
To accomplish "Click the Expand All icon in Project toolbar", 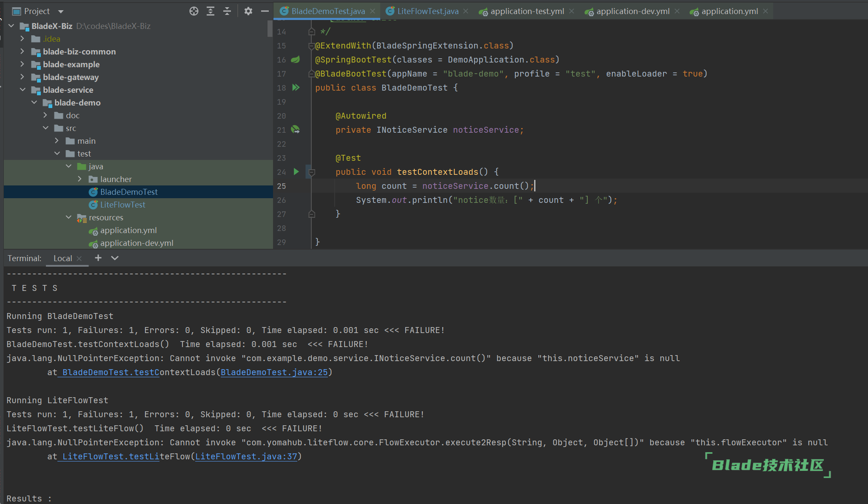I will tap(211, 11).
